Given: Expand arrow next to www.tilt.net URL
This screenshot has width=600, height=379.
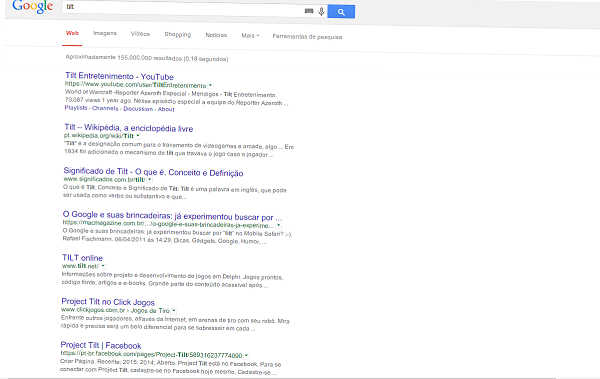Looking at the screenshot, I should (103, 266).
